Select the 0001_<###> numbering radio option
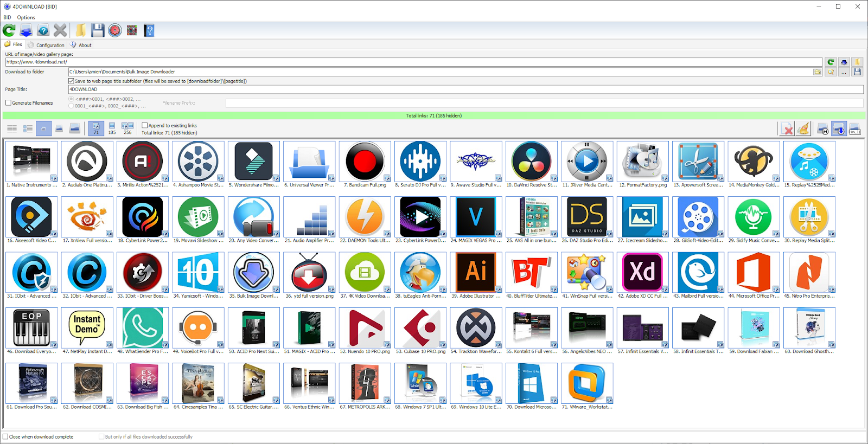Viewport: 868px width, 444px height. click(71, 106)
